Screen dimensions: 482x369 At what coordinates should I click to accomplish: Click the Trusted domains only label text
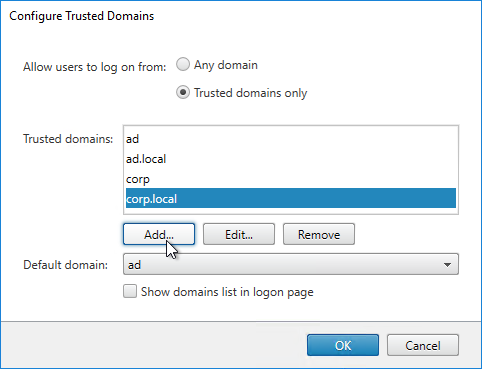pyautogui.click(x=250, y=93)
